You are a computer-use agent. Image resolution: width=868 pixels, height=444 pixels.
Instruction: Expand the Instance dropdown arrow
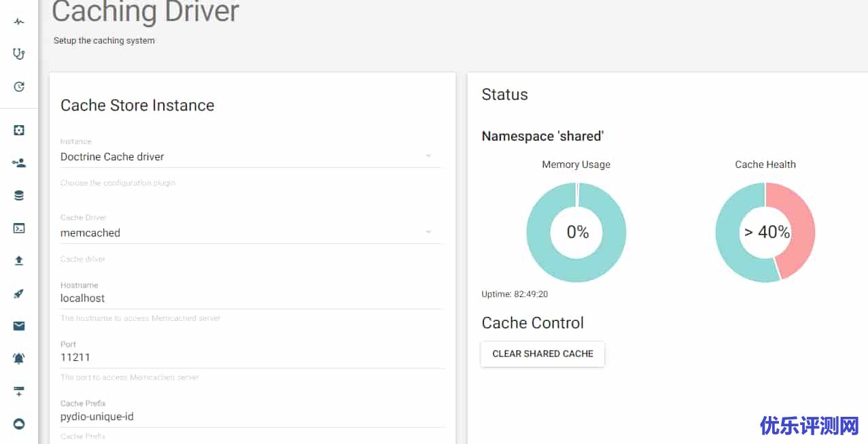(x=428, y=156)
